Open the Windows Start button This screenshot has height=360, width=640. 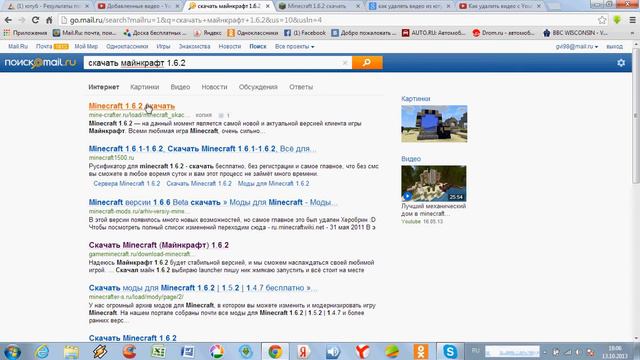click(13, 351)
